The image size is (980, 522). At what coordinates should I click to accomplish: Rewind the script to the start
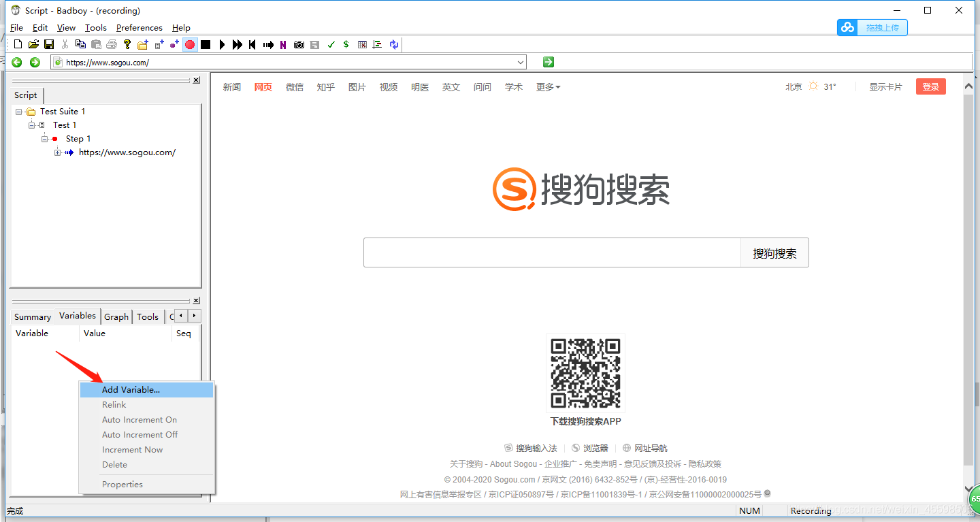pos(252,44)
